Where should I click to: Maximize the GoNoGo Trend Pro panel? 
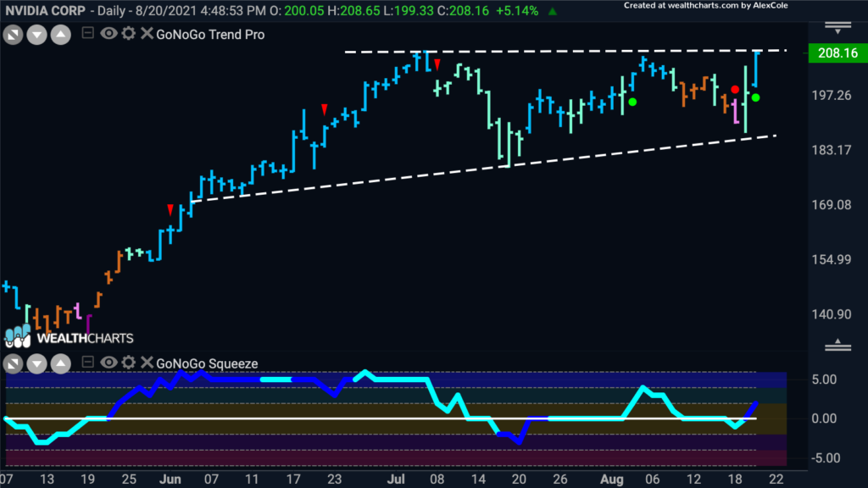point(13,35)
